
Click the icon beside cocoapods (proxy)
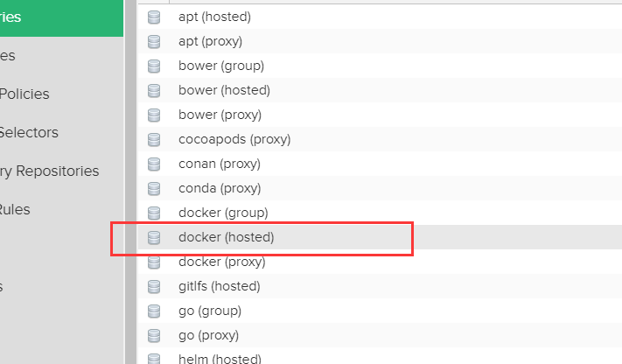(x=155, y=139)
